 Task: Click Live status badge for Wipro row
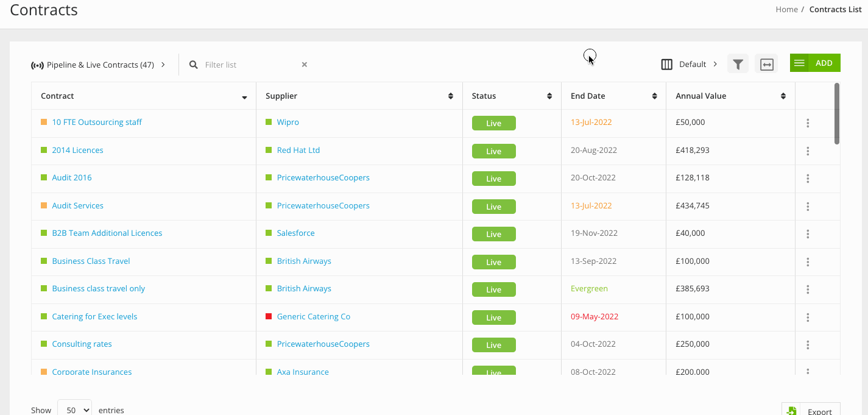tap(494, 123)
